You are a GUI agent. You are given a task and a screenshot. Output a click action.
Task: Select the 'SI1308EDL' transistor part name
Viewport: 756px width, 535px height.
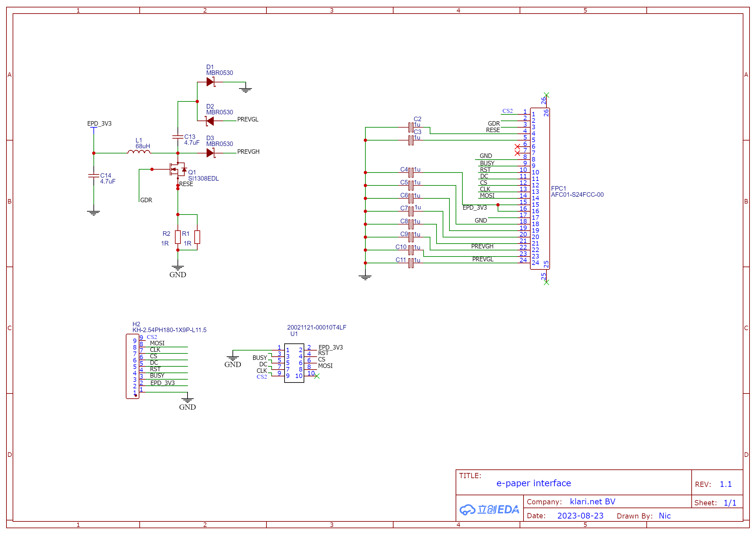point(203,179)
